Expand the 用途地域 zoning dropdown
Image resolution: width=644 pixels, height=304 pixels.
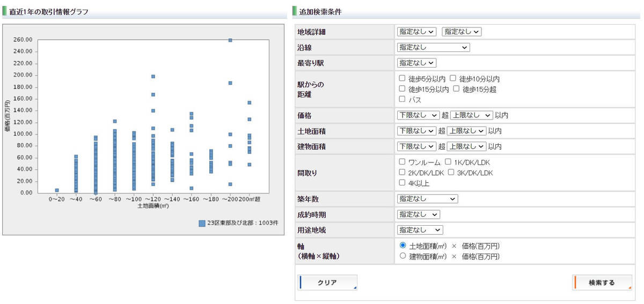420,230
